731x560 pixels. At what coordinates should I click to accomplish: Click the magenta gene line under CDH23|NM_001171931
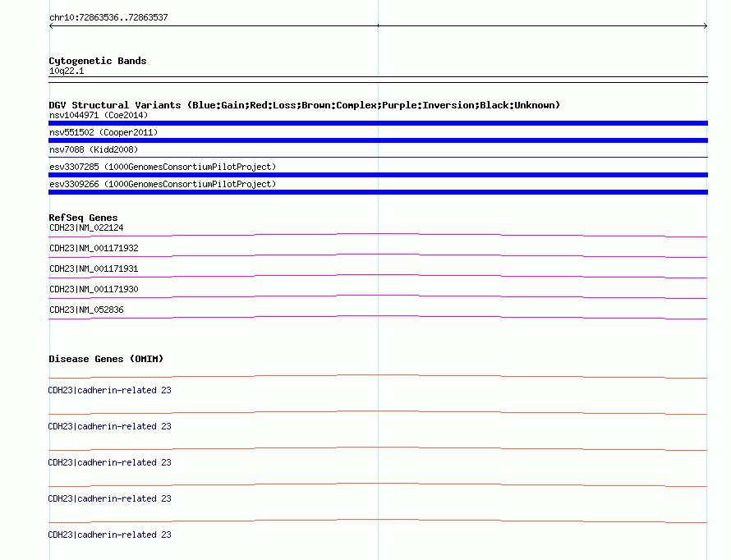click(378, 276)
